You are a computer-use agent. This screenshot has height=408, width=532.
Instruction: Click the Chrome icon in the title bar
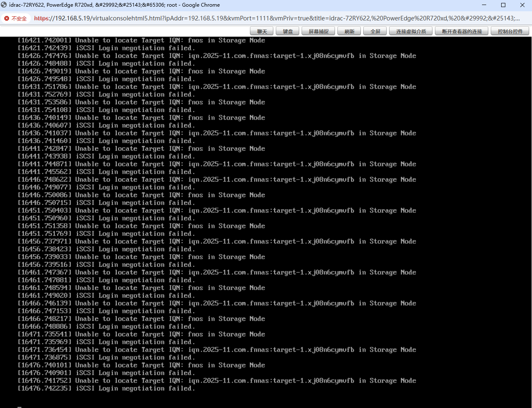[x=4, y=5]
